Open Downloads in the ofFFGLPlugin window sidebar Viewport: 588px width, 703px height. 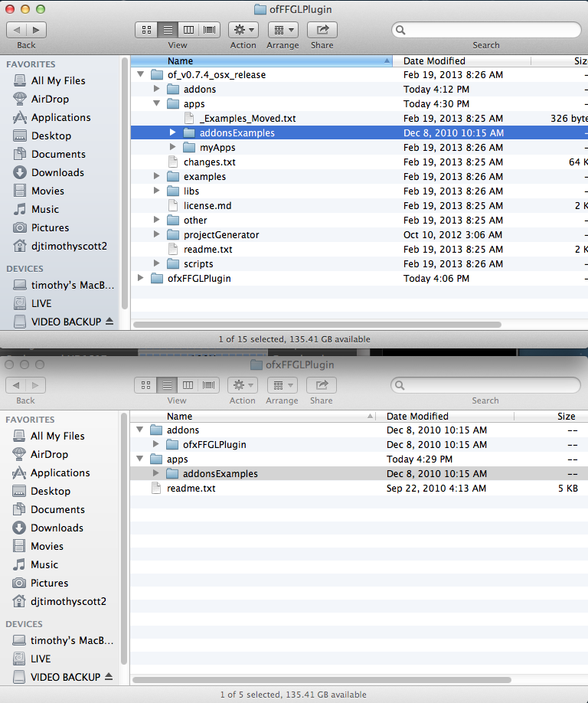(x=57, y=172)
